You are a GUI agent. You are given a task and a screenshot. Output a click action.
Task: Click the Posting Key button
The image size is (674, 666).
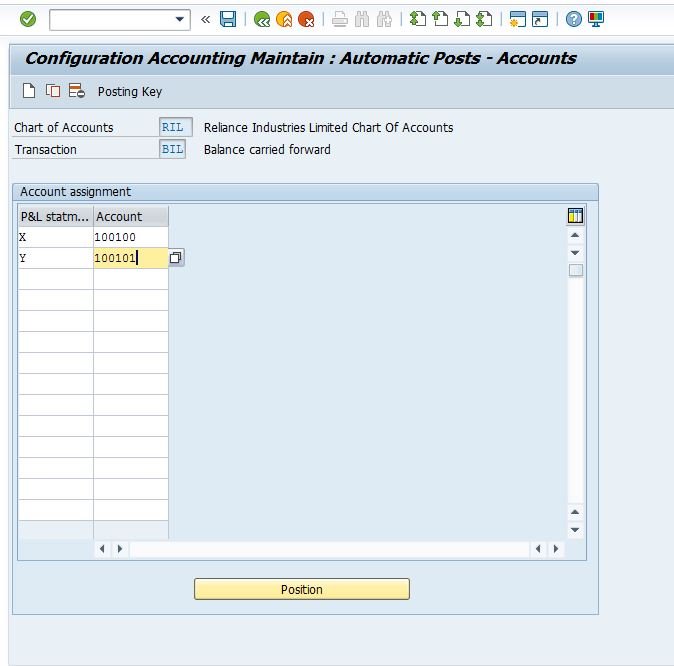coord(130,92)
